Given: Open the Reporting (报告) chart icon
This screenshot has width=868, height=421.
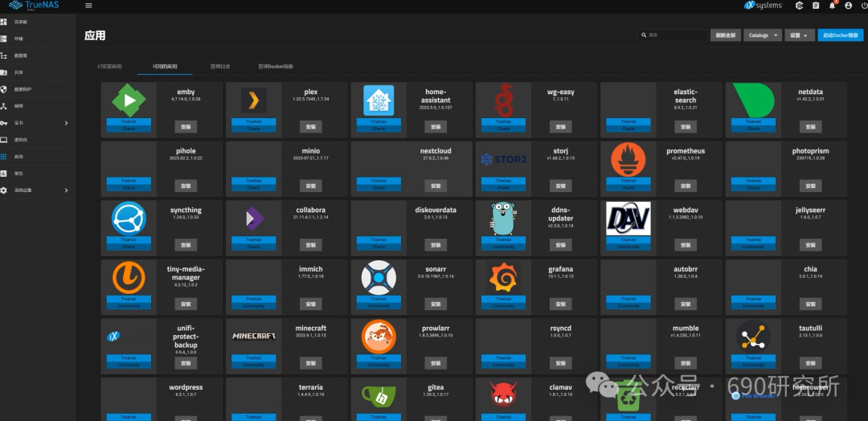Looking at the screenshot, I should [4, 174].
